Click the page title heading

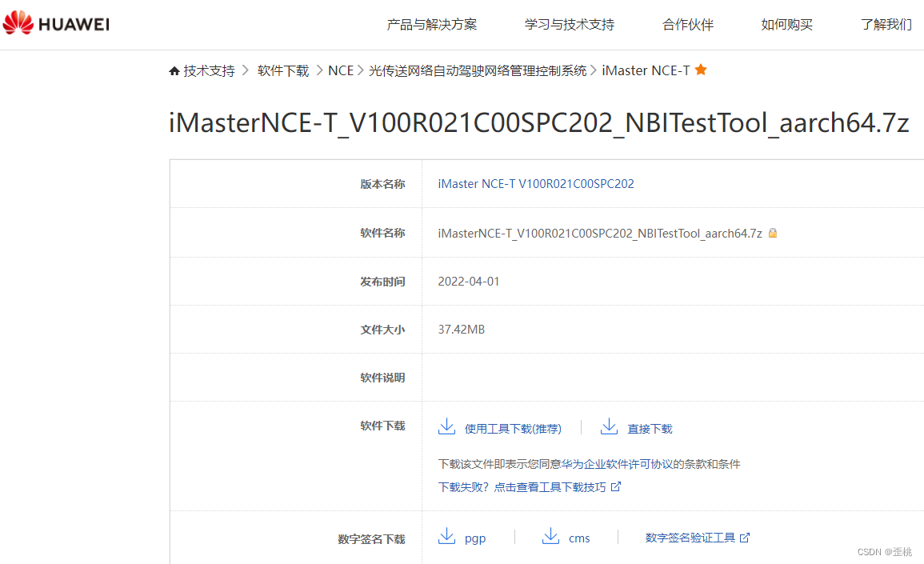pyautogui.click(x=538, y=122)
